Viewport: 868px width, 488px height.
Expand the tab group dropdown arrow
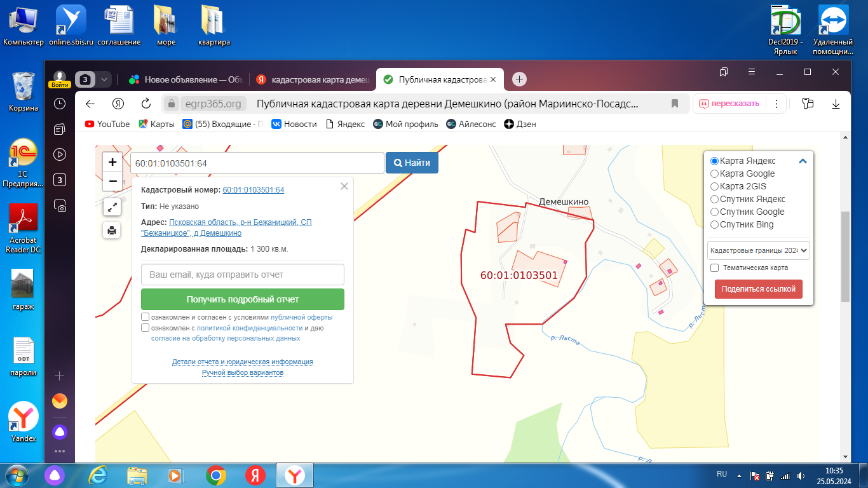(104, 79)
